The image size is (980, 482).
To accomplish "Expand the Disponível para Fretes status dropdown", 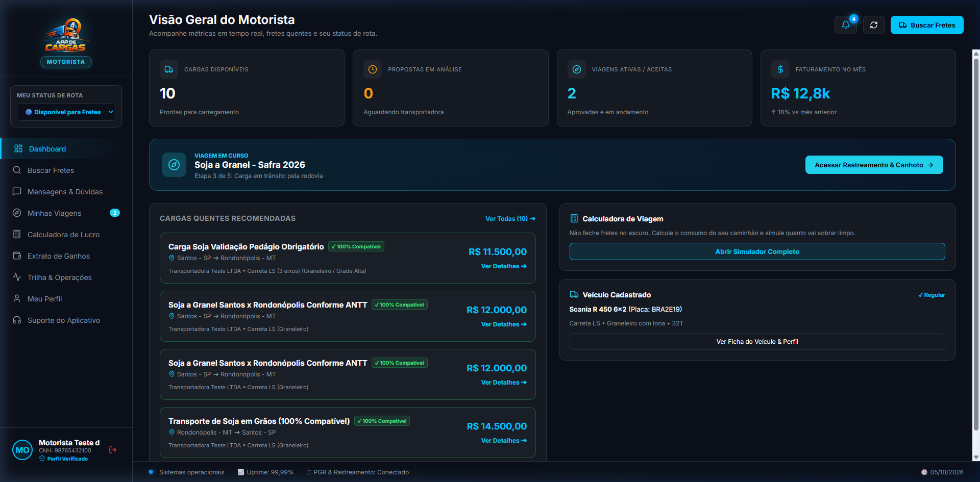I will 66,112.
